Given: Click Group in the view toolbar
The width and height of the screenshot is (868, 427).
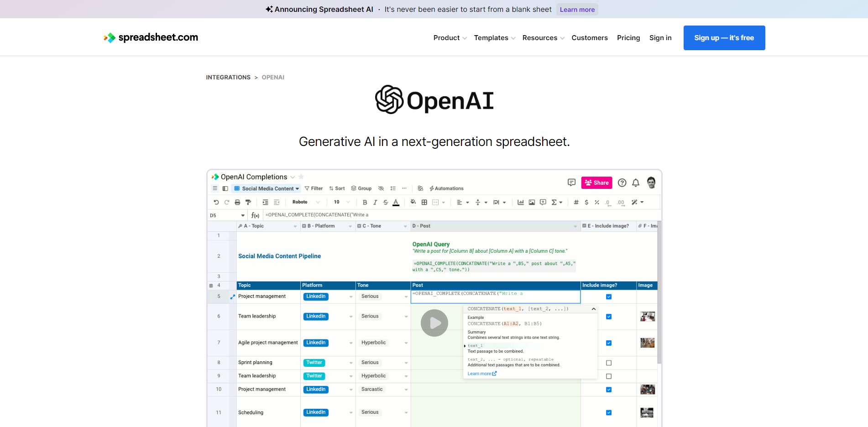Looking at the screenshot, I should click(x=361, y=188).
